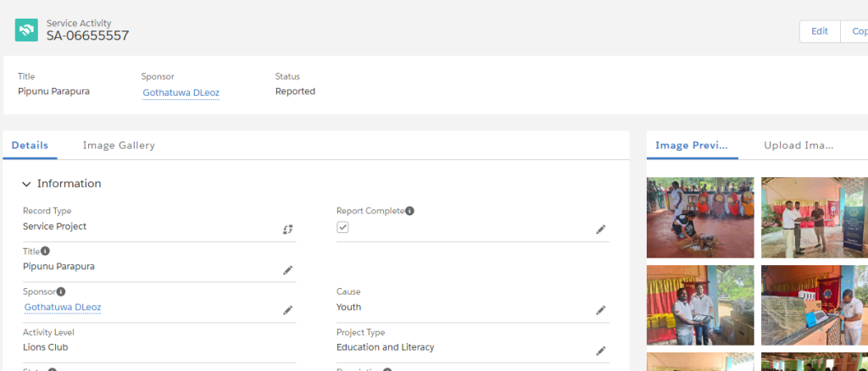This screenshot has height=371, width=868.
Task: Edit Title field via pencil icon
Action: coord(288,270)
